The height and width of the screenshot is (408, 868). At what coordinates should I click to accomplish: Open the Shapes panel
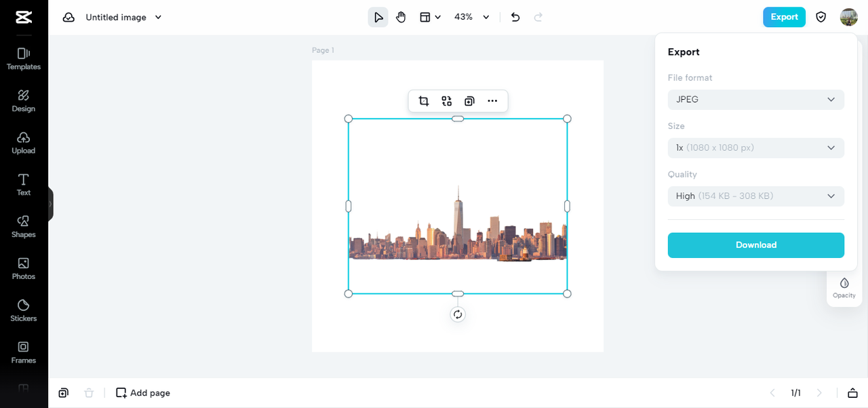(x=24, y=226)
